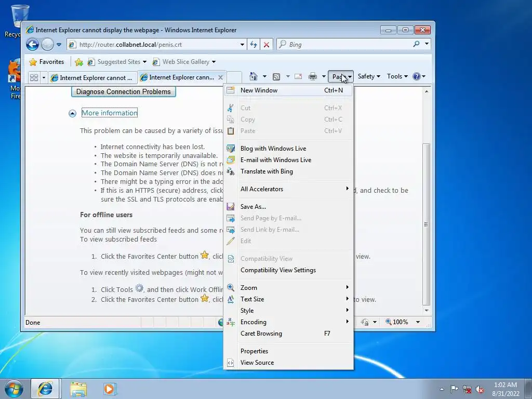532x399 pixels.
Task: Select Translate with Bing
Action: pyautogui.click(x=289, y=171)
